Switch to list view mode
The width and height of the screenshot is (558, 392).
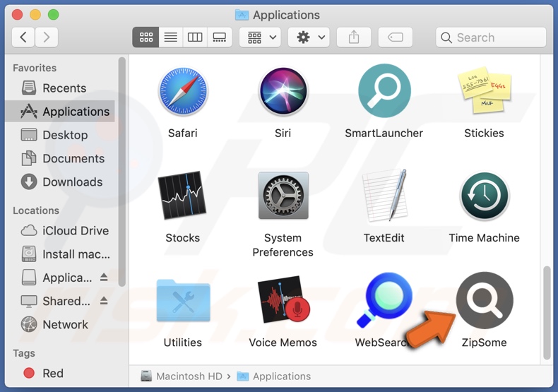coord(170,37)
